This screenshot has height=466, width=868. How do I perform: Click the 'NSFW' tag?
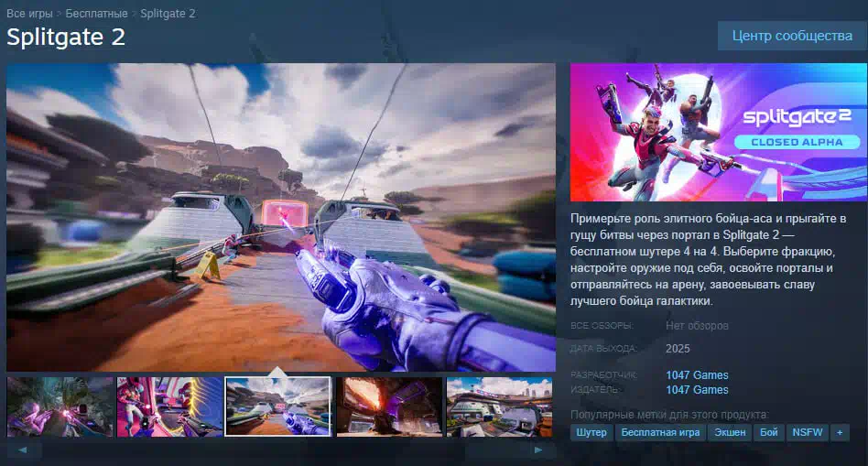pos(807,432)
